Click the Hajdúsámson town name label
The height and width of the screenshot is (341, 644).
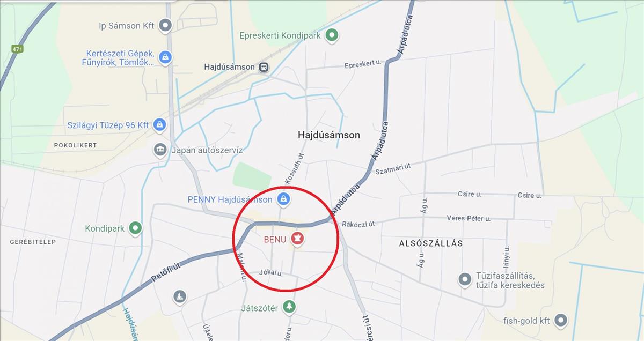329,135
